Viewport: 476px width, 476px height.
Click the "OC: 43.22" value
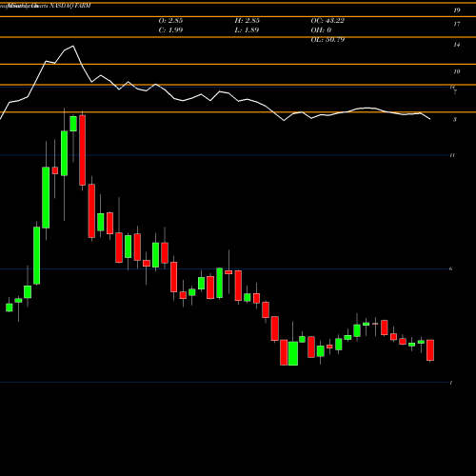pos(327,21)
